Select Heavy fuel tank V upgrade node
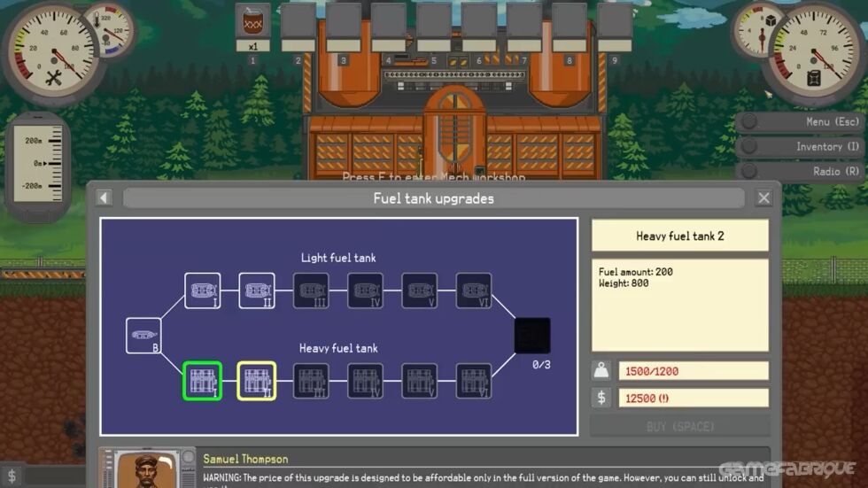 click(x=420, y=381)
